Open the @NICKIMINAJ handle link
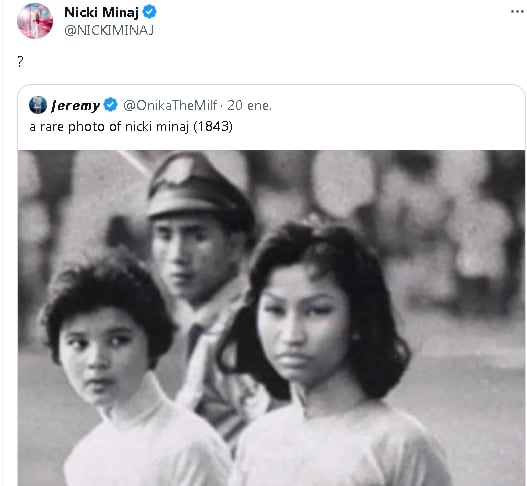The width and height of the screenshot is (527, 486). pyautogui.click(x=109, y=30)
